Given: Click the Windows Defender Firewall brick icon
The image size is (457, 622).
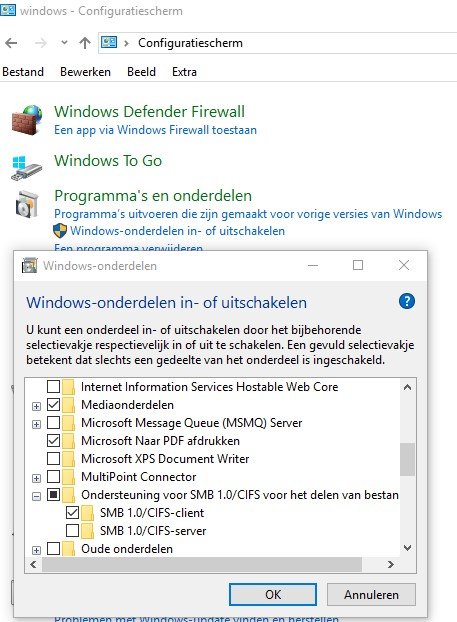Looking at the screenshot, I should pos(27,119).
